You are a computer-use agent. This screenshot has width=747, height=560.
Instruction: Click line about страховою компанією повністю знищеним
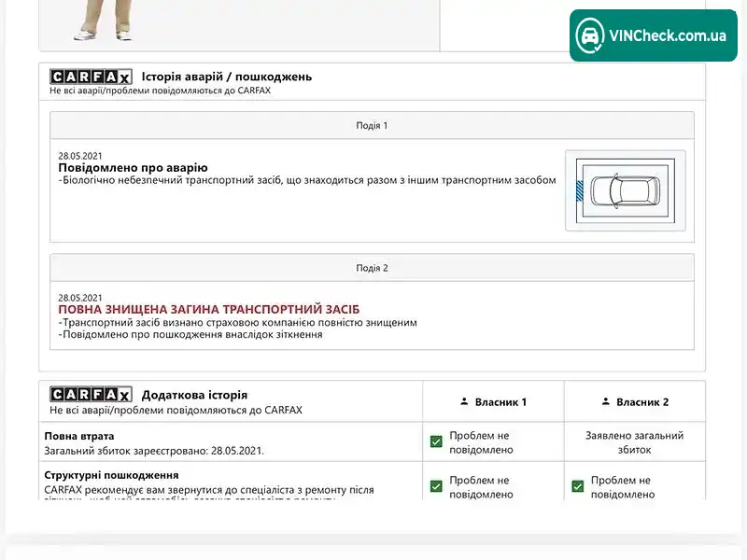pyautogui.click(x=238, y=322)
